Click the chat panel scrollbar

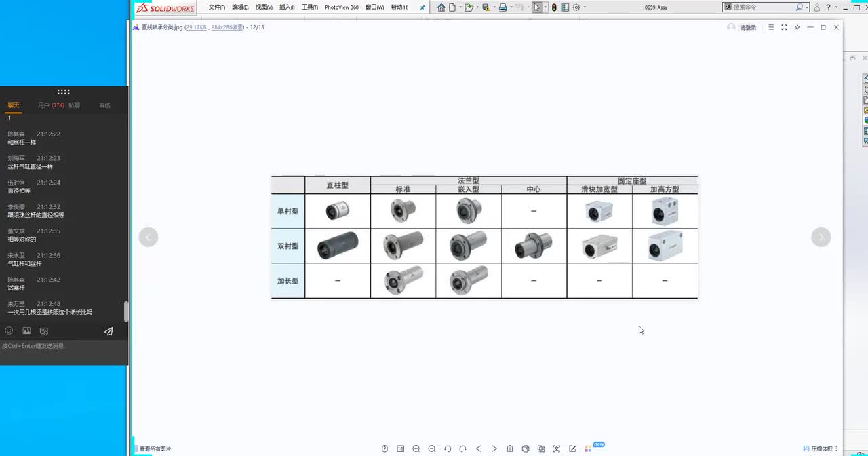tap(126, 311)
